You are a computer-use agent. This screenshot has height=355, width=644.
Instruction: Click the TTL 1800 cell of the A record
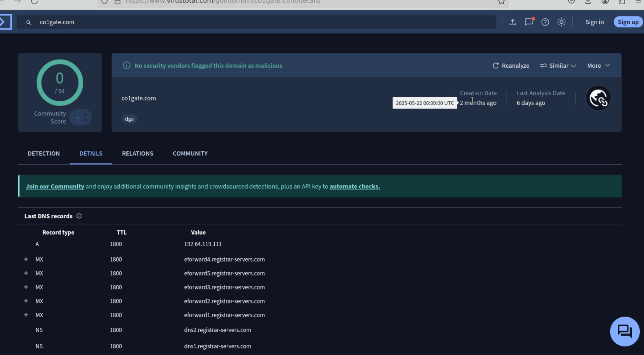(x=116, y=244)
